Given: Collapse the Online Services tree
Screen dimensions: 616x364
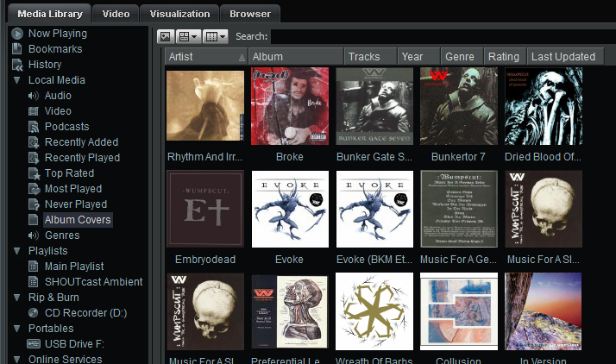Looking at the screenshot, I should click(x=17, y=359).
